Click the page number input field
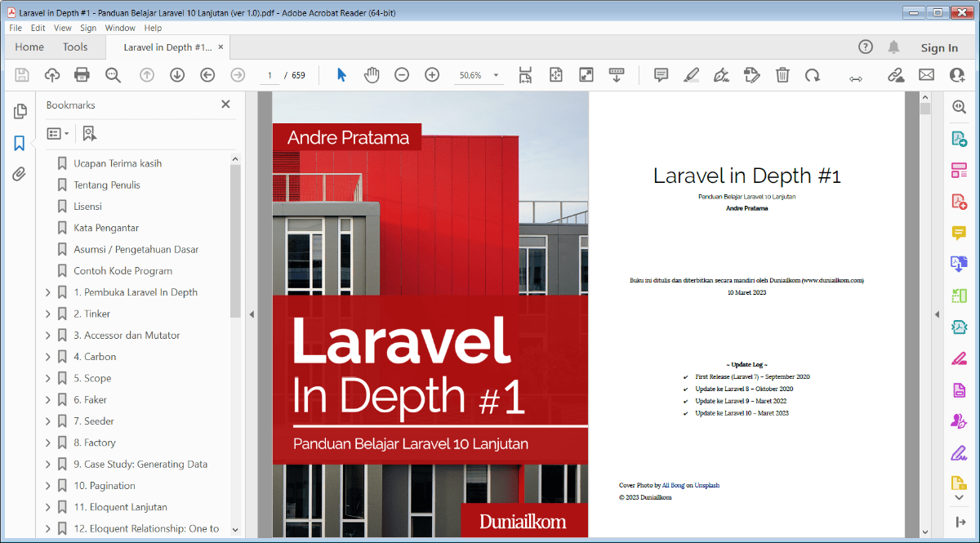Screen dimensions: 980x543 tap(269, 75)
